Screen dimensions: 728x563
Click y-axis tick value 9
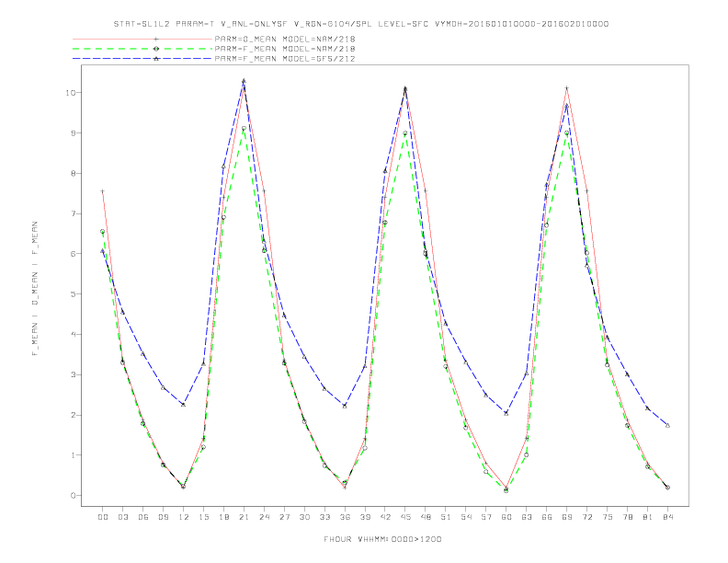tap(73, 132)
